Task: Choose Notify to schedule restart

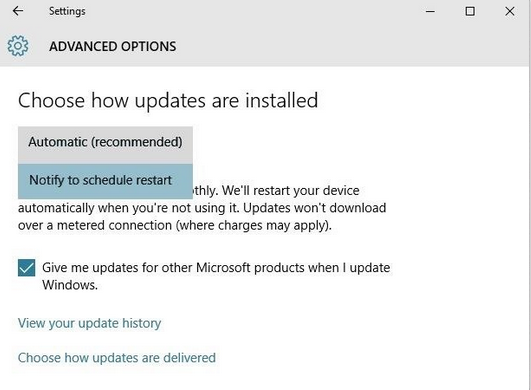Action: [105, 181]
